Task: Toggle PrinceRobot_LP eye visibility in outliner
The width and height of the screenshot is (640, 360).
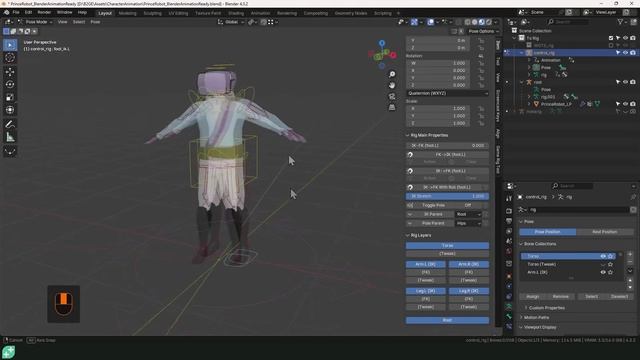Action: point(625,104)
